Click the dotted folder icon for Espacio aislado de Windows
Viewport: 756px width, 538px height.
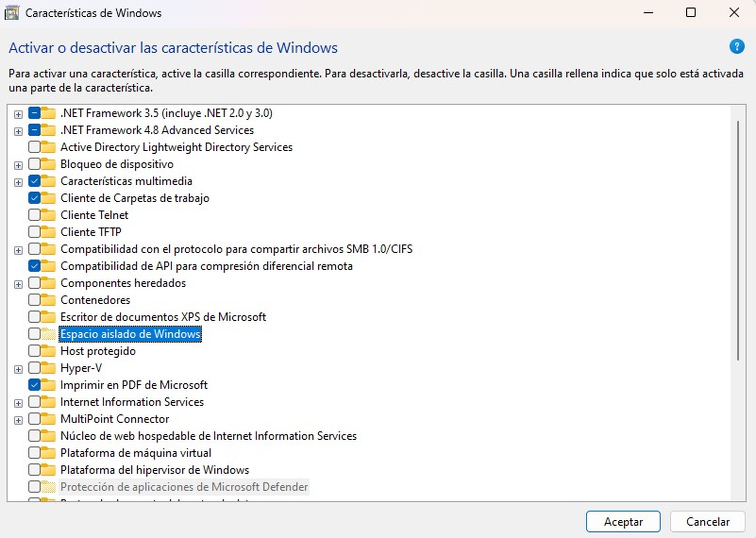tap(48, 334)
